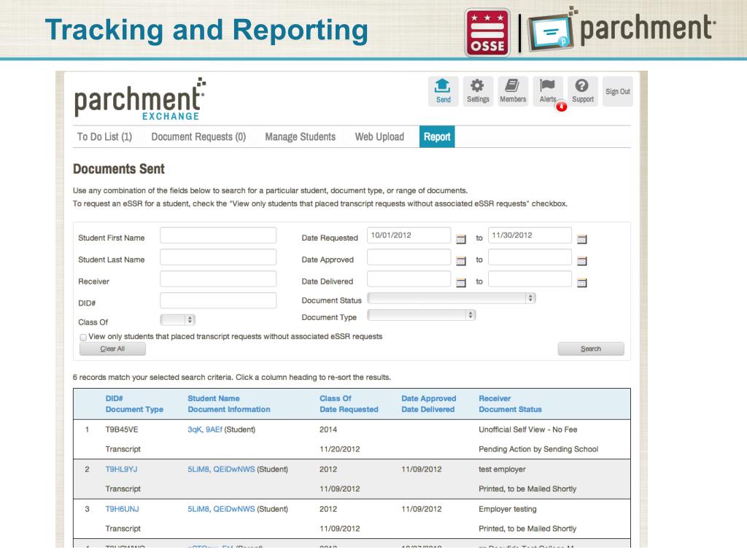Open calendar for Date Approved start
747x560 pixels.
tap(461, 261)
